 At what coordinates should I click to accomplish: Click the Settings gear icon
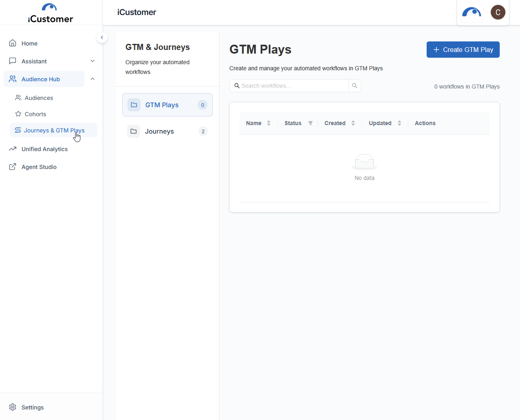(x=13, y=407)
